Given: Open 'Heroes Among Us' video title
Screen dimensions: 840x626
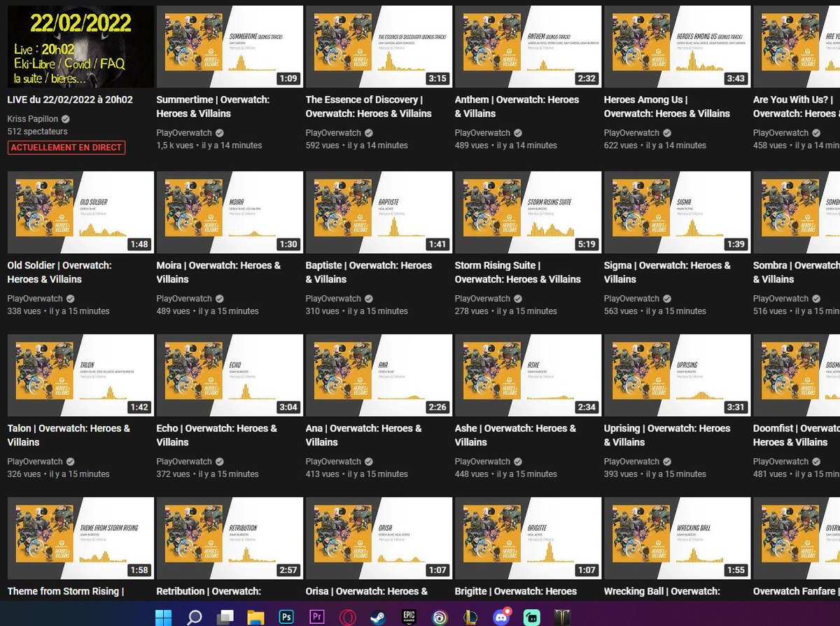Looking at the screenshot, I should click(x=666, y=106).
